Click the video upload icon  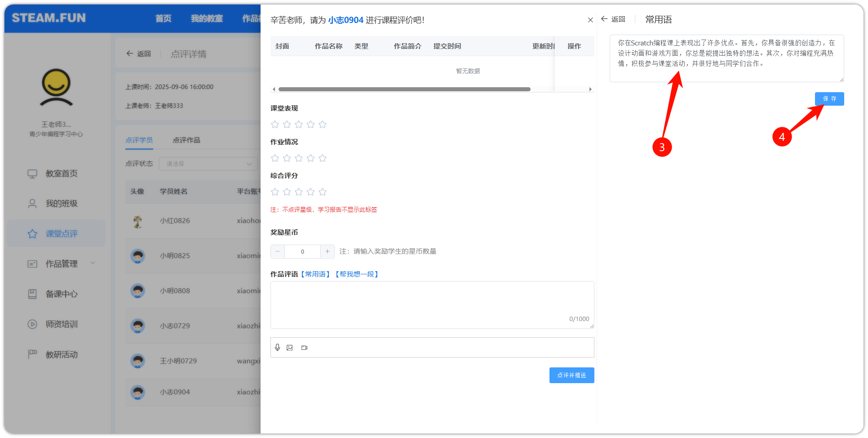(304, 348)
